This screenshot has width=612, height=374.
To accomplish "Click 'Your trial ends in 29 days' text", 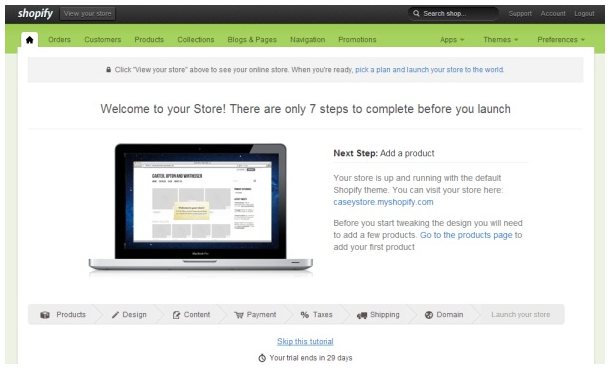I will 311,358.
